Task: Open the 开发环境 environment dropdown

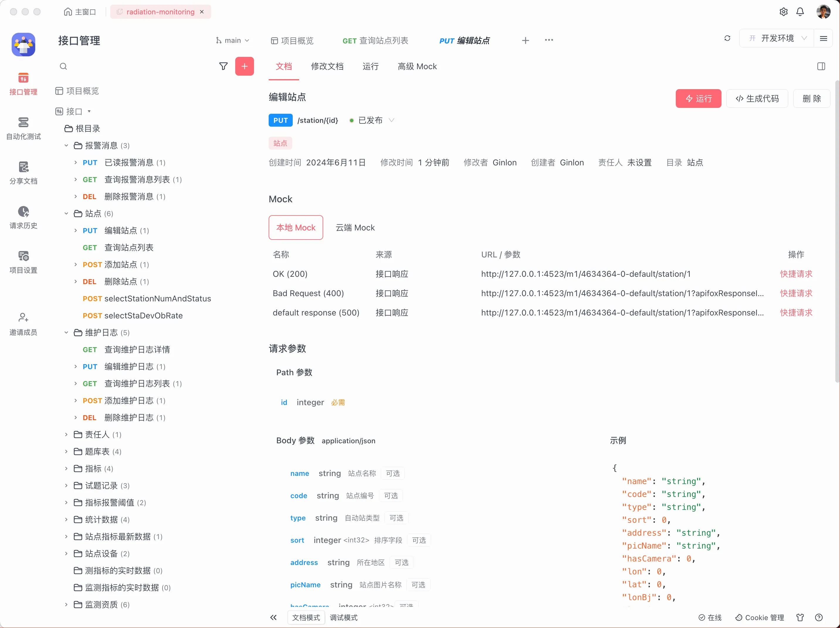Action: point(777,38)
